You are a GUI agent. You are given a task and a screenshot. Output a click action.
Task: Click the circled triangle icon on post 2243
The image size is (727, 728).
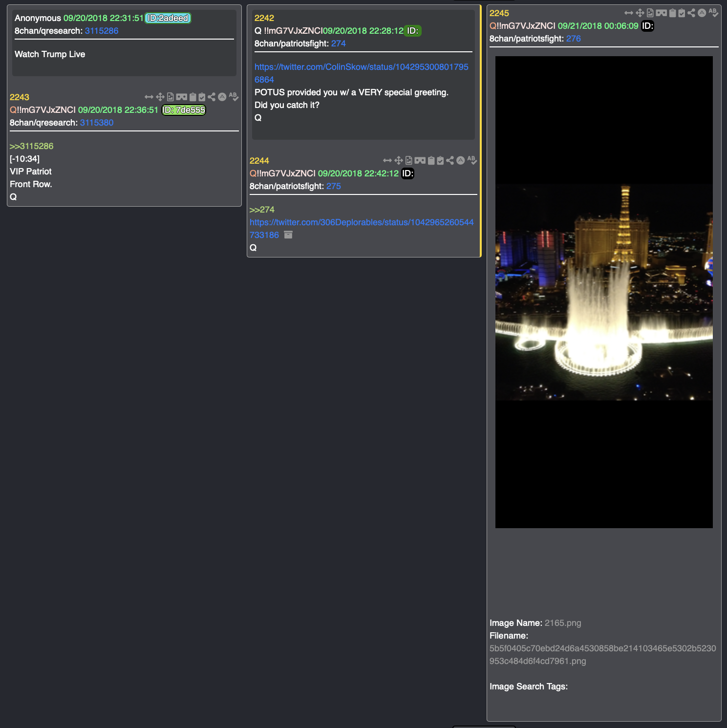[x=222, y=97]
